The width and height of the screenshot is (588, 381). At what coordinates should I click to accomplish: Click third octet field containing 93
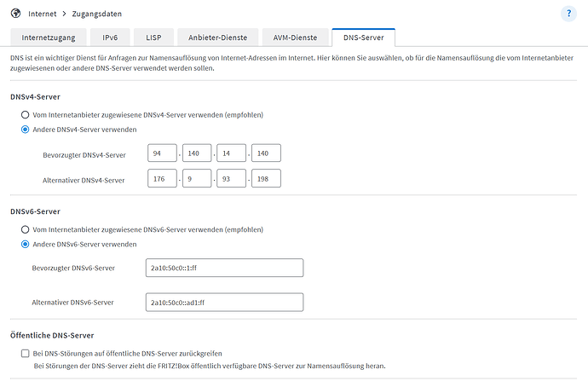[231, 179]
